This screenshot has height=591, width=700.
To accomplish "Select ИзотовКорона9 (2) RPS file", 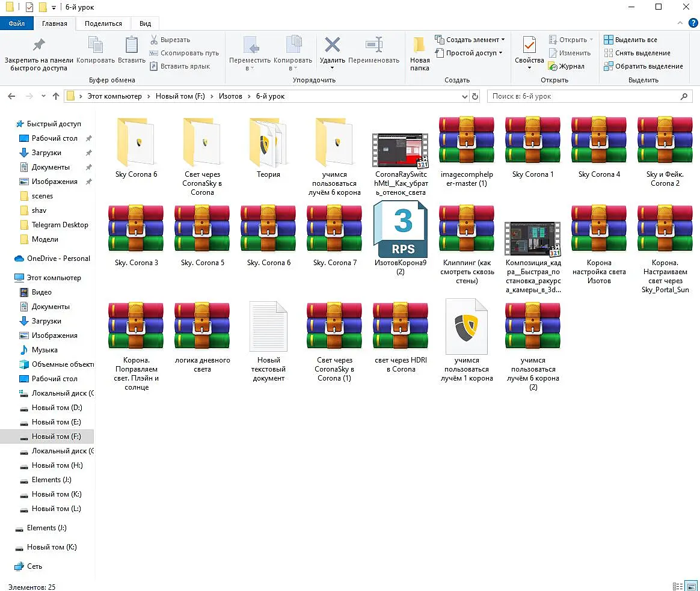I will (401, 237).
